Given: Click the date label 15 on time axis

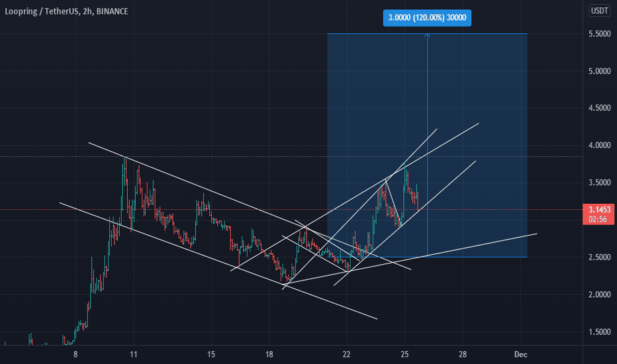Looking at the screenshot, I should [x=211, y=355].
